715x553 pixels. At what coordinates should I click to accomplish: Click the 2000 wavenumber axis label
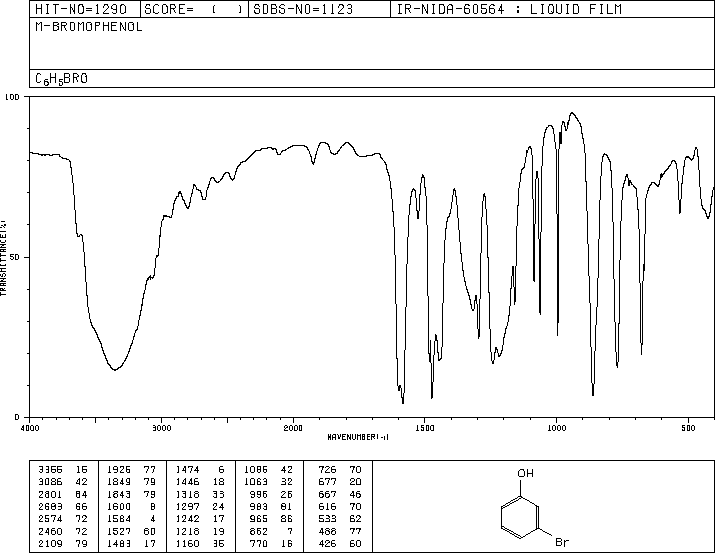point(293,428)
